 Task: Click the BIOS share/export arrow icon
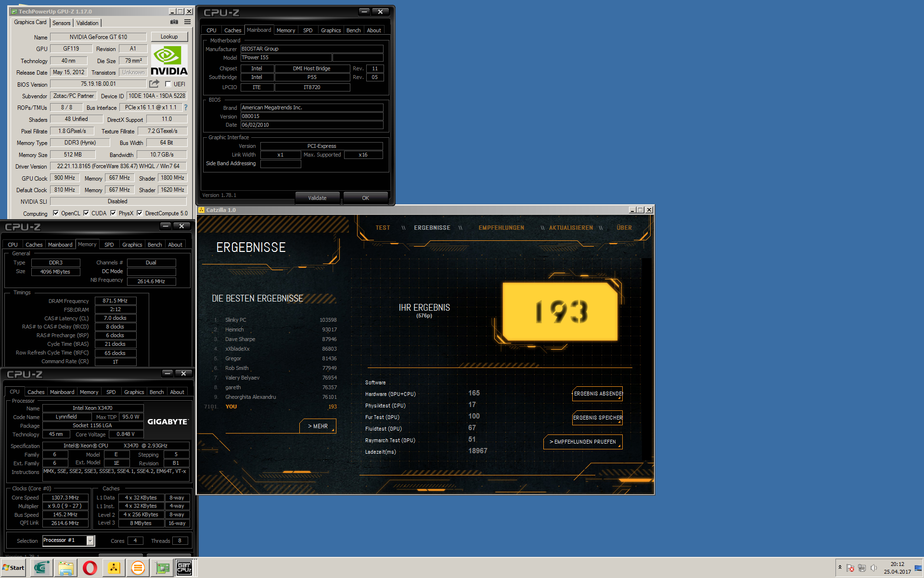(x=154, y=84)
